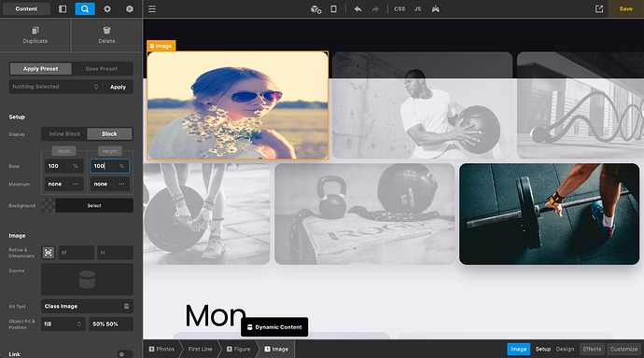Set display to Block
This screenshot has width=644, height=358.
click(109, 133)
